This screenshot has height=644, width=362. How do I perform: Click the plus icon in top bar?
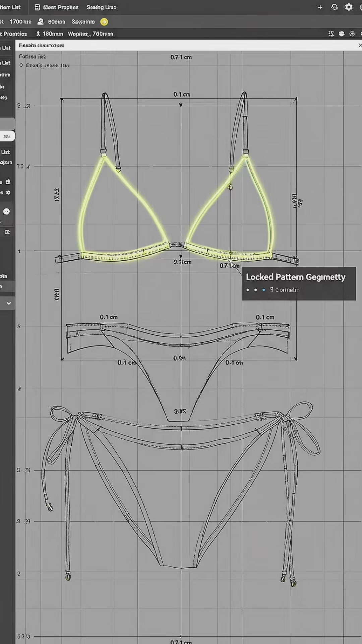tap(320, 7)
